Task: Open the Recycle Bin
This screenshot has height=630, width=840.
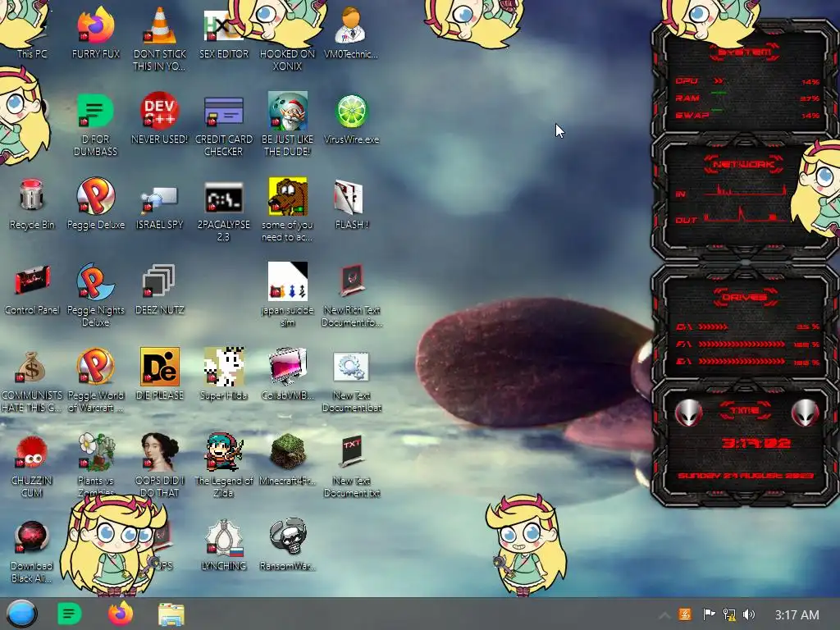Action: coord(32,195)
